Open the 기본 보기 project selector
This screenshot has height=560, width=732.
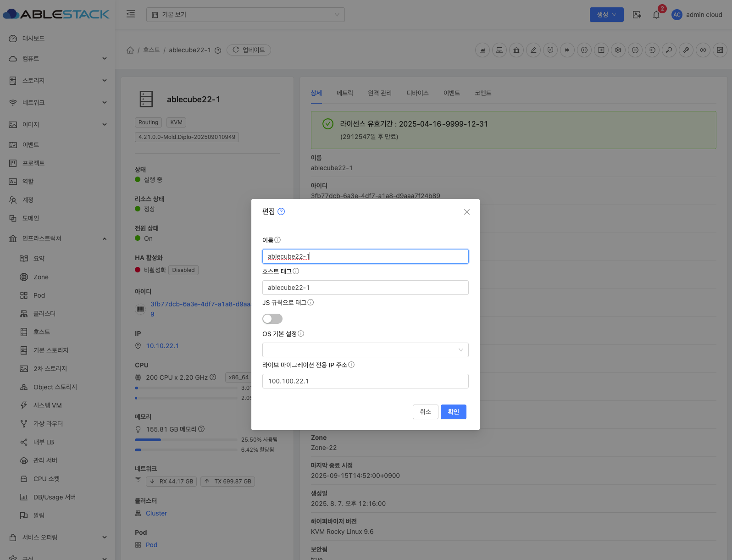[x=245, y=15]
